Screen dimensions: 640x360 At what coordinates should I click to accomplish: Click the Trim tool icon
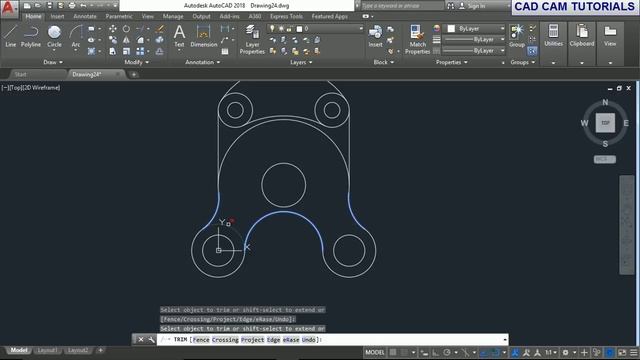pyautogui.click(x=140, y=29)
